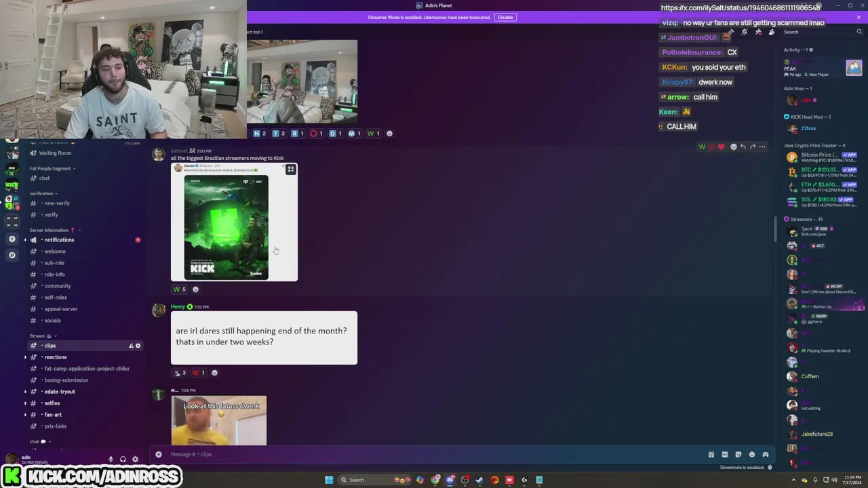Toggle the microphone mute icon

(111, 459)
